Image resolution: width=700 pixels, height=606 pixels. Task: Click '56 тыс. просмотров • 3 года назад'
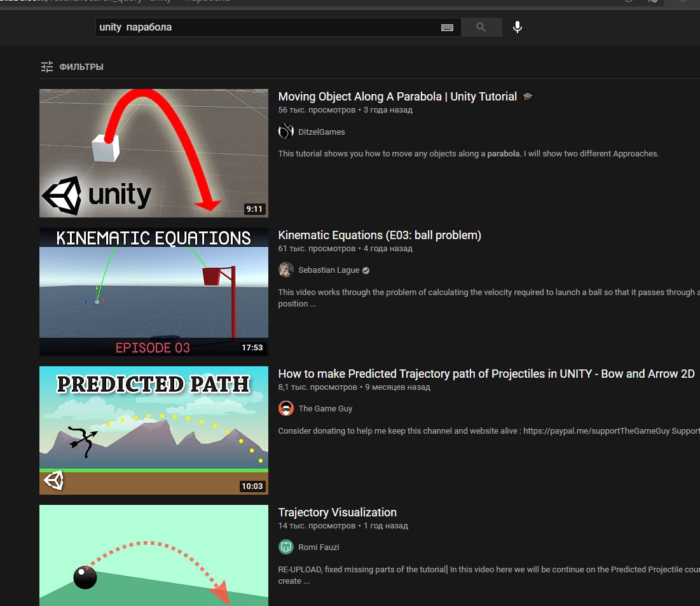[x=345, y=110]
